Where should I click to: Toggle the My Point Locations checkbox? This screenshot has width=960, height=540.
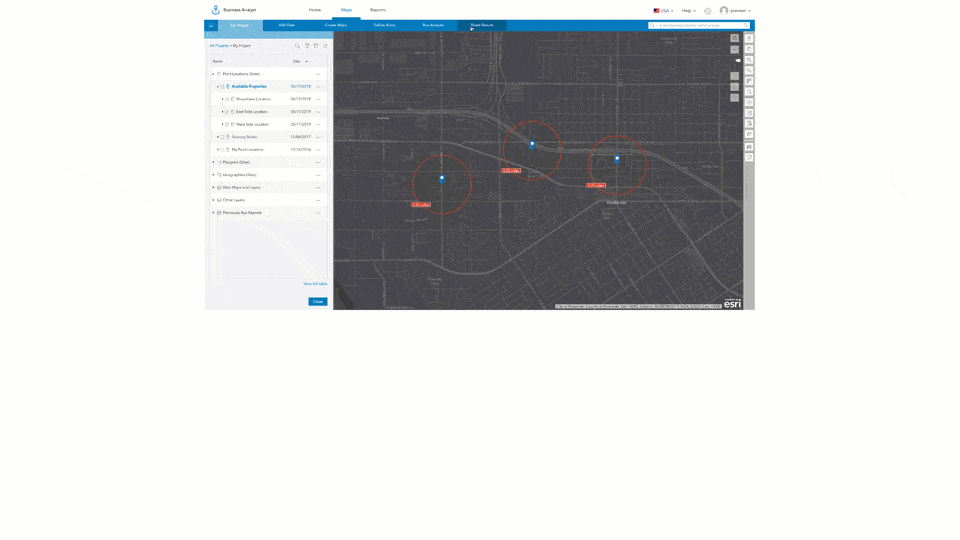pos(222,149)
